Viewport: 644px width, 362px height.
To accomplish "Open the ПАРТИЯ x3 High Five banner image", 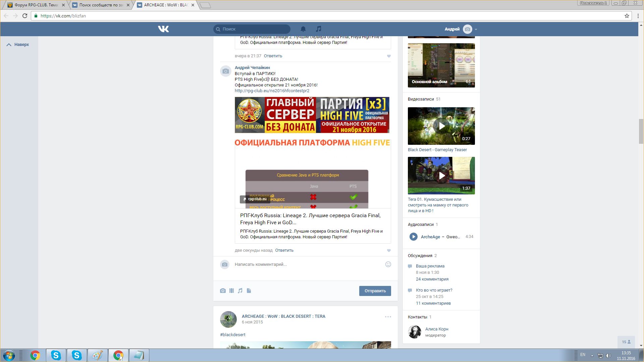I will click(312, 115).
